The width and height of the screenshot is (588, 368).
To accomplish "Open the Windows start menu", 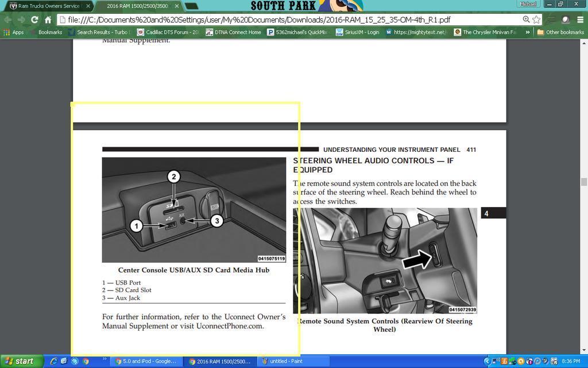I will [x=21, y=361].
